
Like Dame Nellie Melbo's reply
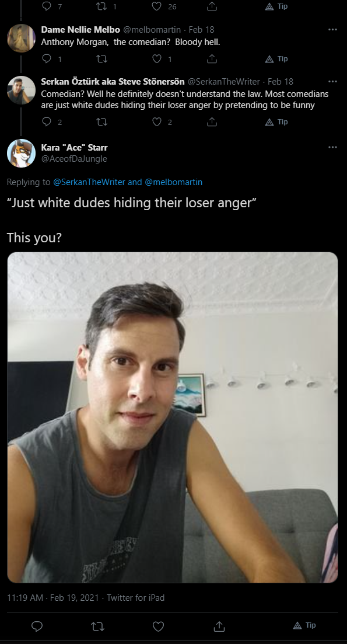157,59
